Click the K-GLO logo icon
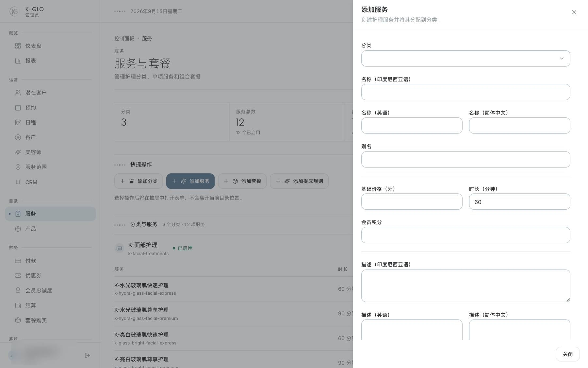 click(14, 12)
